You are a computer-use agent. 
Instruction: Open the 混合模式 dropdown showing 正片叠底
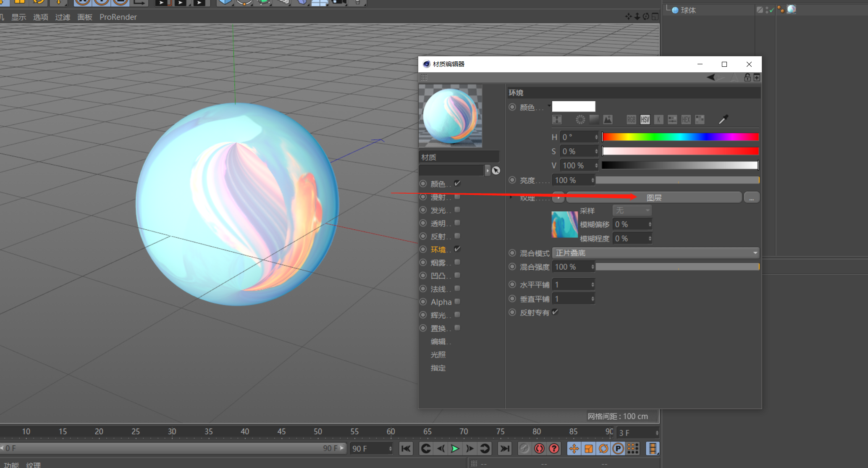tap(656, 253)
